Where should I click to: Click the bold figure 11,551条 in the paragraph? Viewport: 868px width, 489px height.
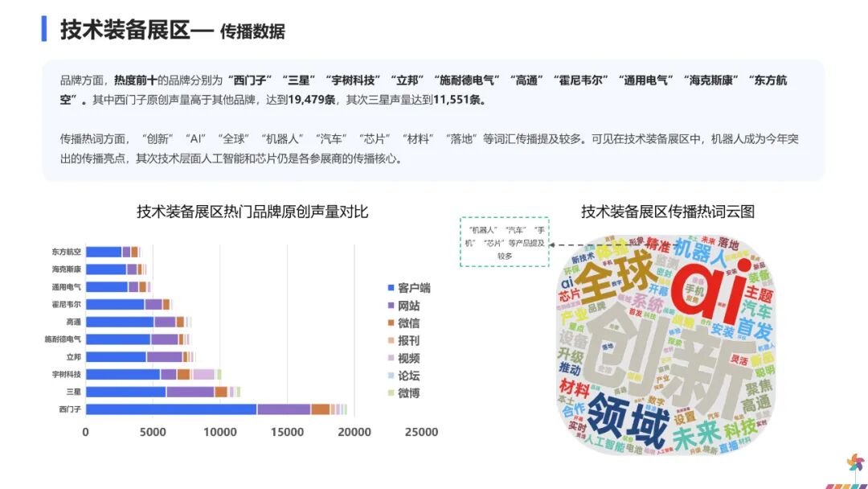click(x=458, y=101)
